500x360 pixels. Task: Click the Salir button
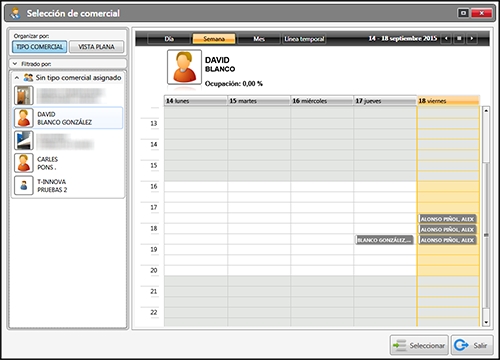coord(472,345)
